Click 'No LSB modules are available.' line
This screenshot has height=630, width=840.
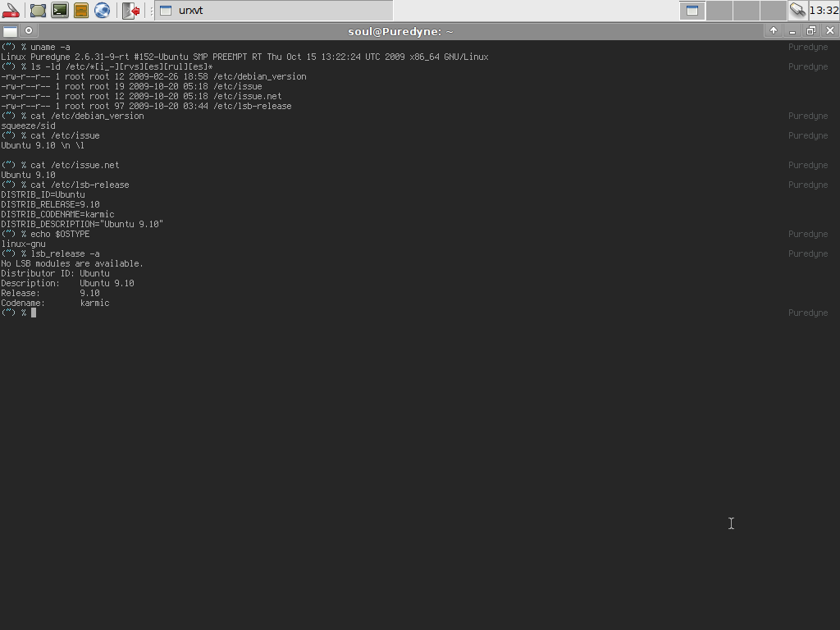(72, 263)
